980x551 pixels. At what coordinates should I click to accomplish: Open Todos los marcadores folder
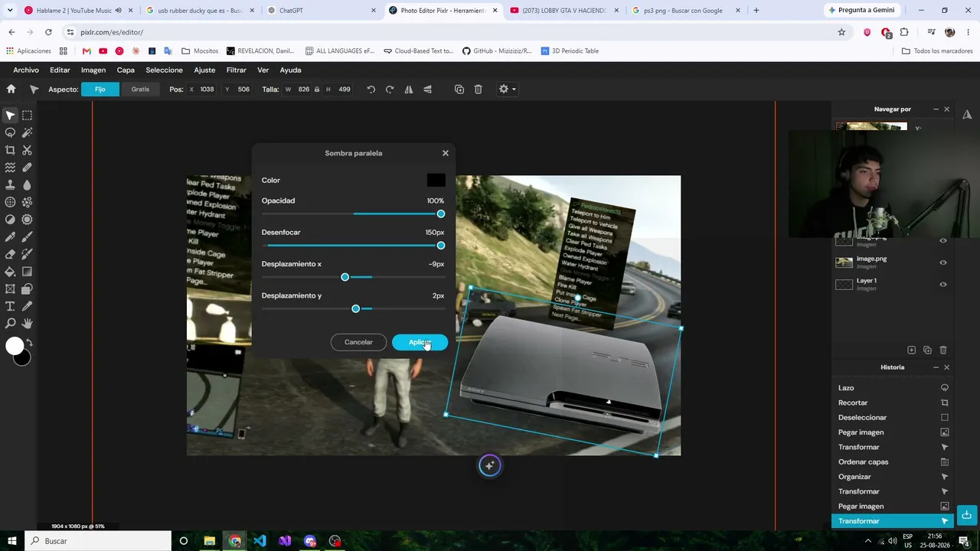point(937,51)
